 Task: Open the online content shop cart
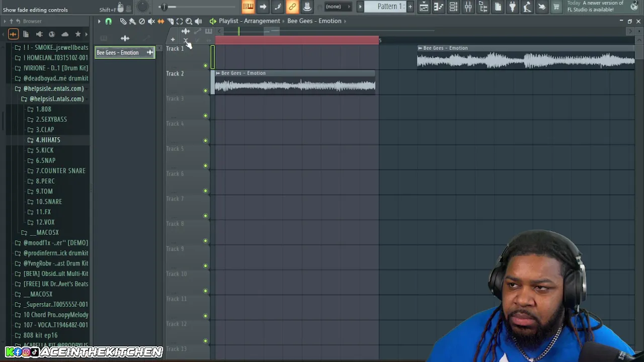[556, 7]
